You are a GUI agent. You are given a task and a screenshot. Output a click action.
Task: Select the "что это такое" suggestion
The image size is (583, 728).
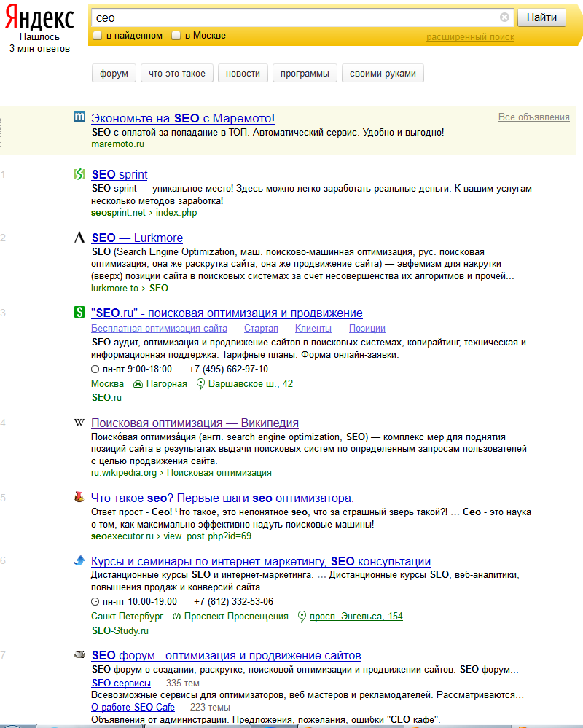[177, 74]
